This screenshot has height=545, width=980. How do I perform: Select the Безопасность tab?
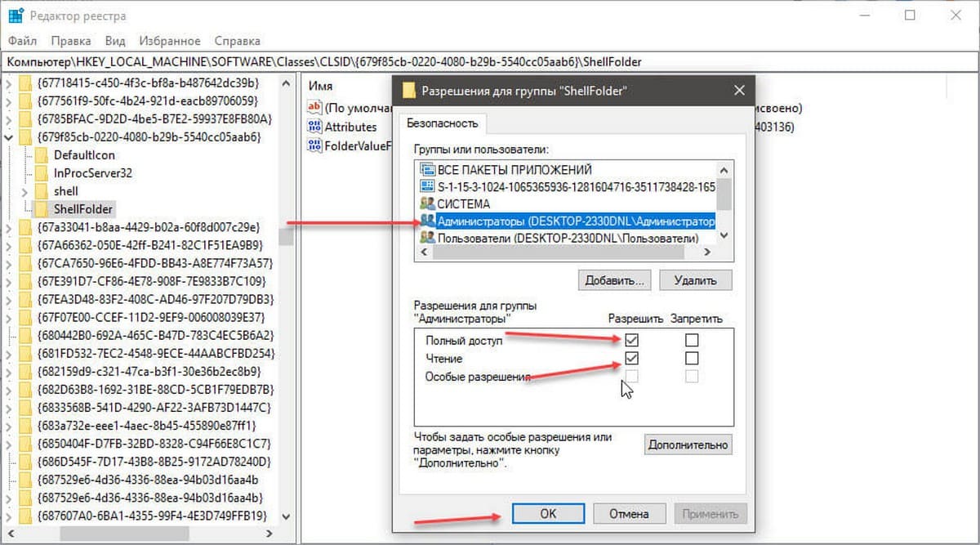tap(442, 123)
